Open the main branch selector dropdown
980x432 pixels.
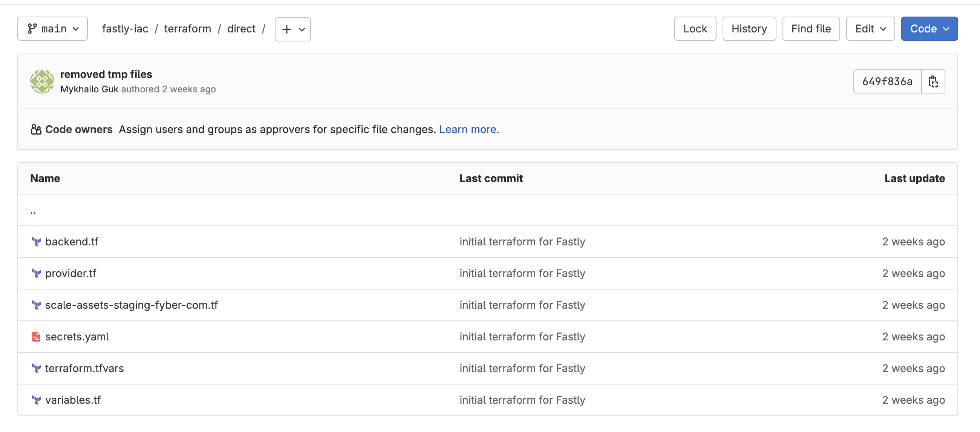[x=52, y=29]
